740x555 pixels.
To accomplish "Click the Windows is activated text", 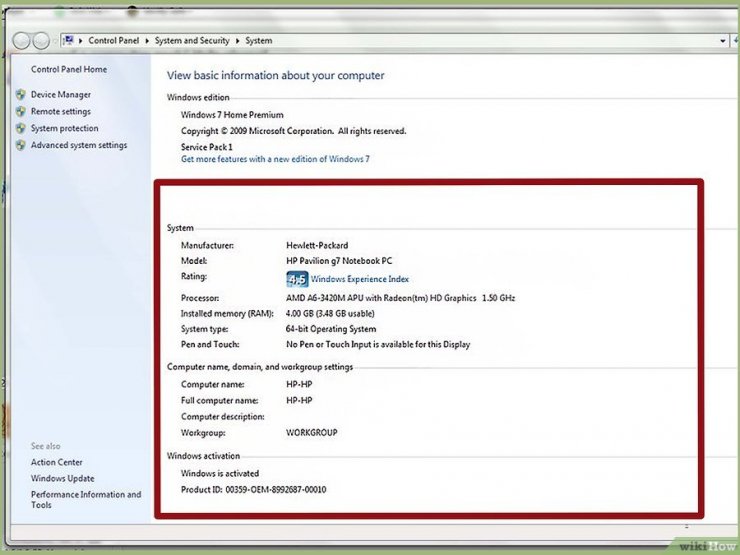I will (220, 473).
